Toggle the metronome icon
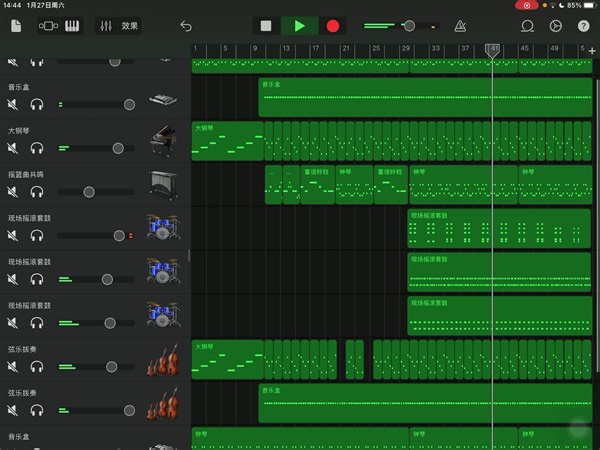The image size is (600, 450). (460, 26)
